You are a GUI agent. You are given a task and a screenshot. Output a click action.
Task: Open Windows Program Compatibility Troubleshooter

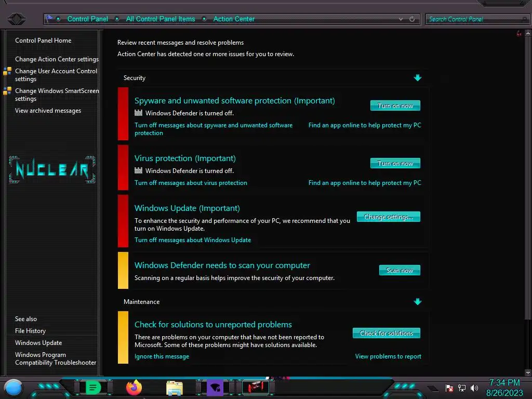click(x=56, y=358)
